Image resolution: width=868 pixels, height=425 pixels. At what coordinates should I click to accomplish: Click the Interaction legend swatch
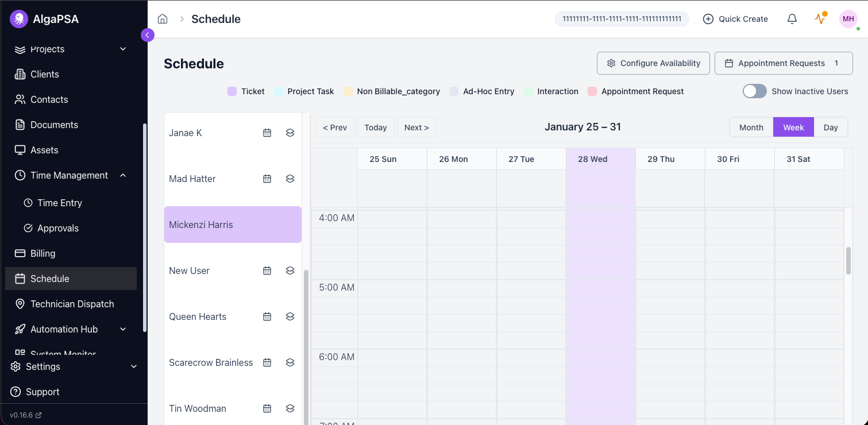(528, 91)
